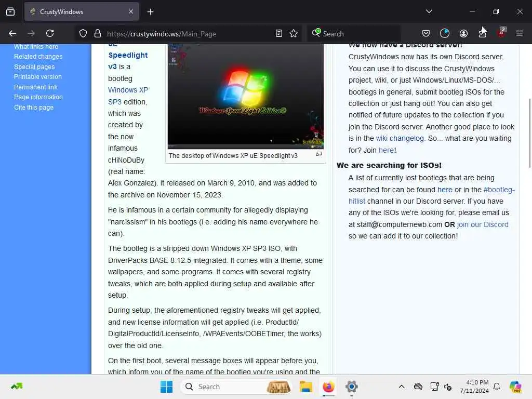This screenshot has width=532, height=399.
Task: Open the wiki changelog link
Action: 400,138
